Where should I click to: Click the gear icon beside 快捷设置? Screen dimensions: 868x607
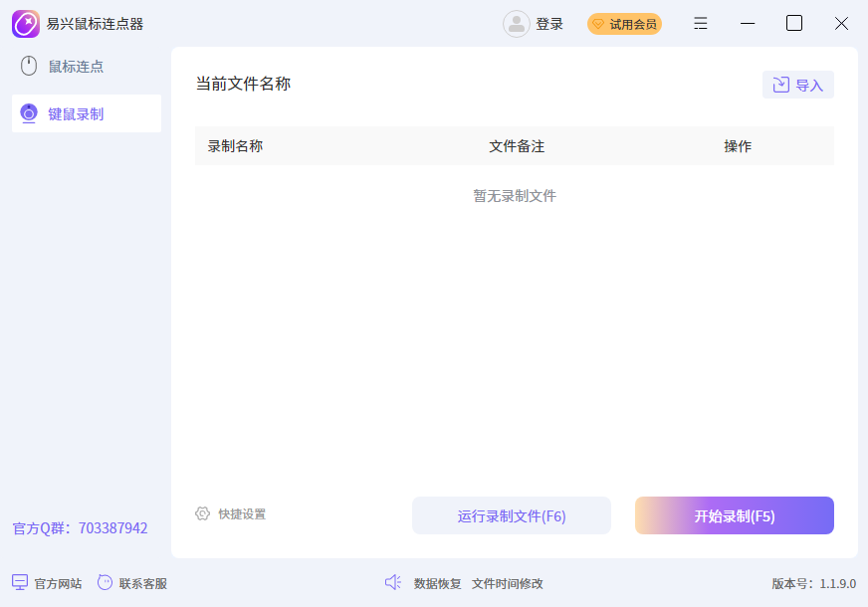tap(203, 513)
